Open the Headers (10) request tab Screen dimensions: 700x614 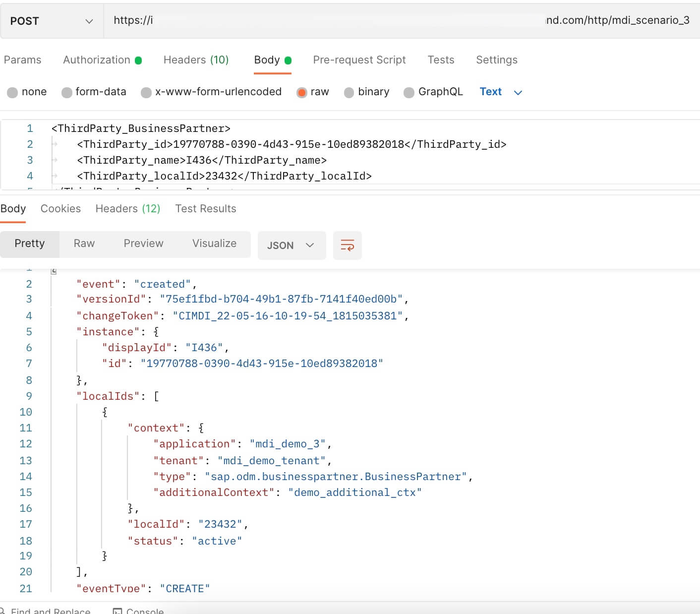click(x=196, y=60)
